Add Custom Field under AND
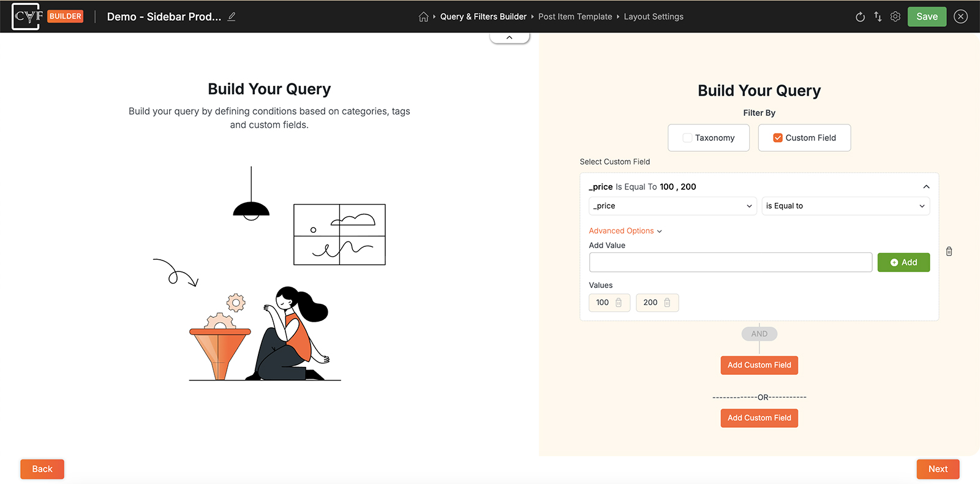Image resolution: width=980 pixels, height=484 pixels. coord(759,365)
